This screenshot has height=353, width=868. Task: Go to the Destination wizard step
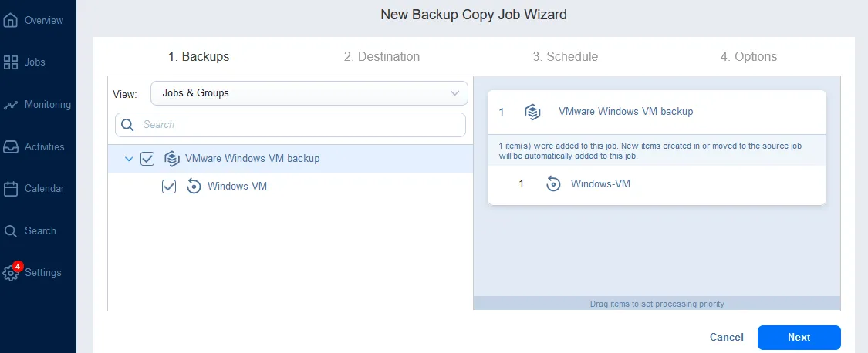[382, 57]
